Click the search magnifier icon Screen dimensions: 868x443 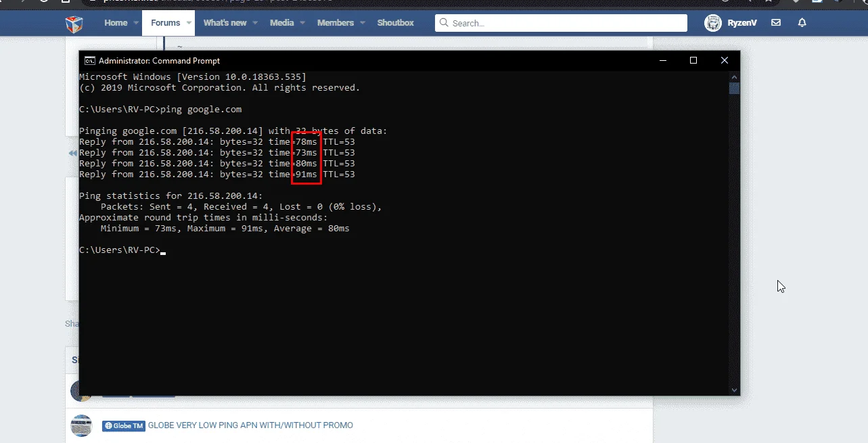click(444, 23)
